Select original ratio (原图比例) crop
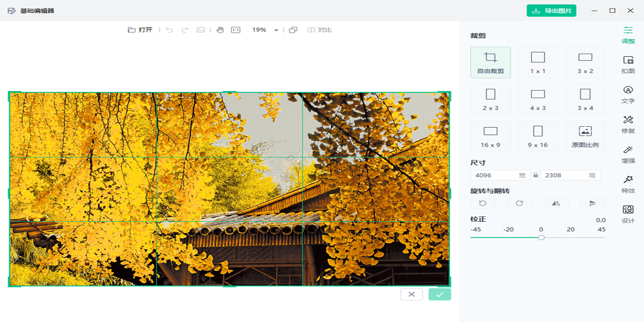The image size is (644, 322). [x=585, y=136]
